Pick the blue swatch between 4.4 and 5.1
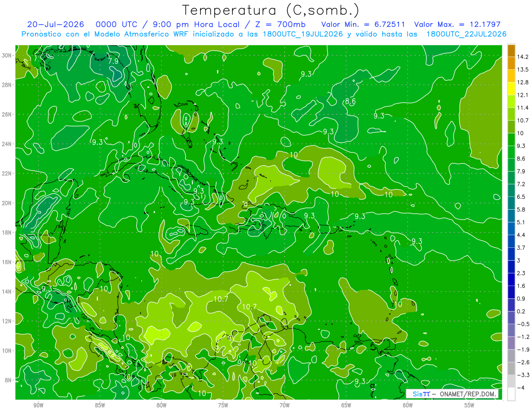The width and height of the screenshot is (532, 411). click(x=511, y=229)
